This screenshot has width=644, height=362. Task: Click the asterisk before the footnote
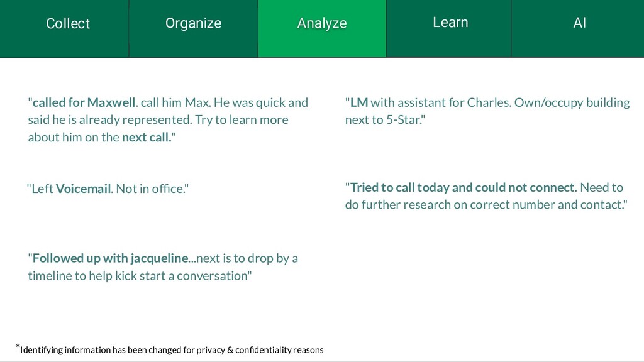18,346
